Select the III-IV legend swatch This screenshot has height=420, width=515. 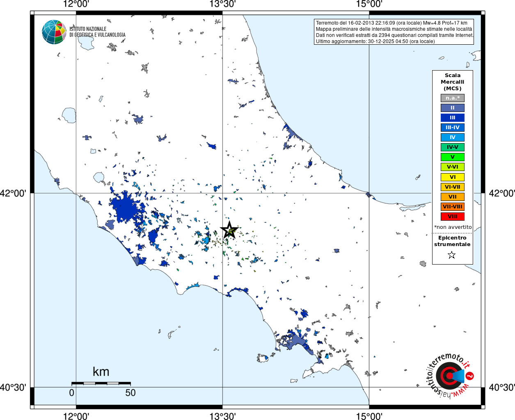click(453, 128)
